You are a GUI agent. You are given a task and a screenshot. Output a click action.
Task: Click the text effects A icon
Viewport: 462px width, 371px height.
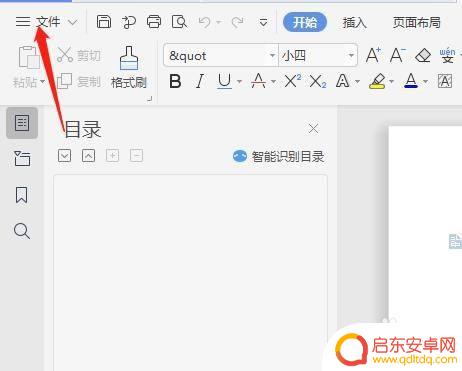[x=343, y=81]
